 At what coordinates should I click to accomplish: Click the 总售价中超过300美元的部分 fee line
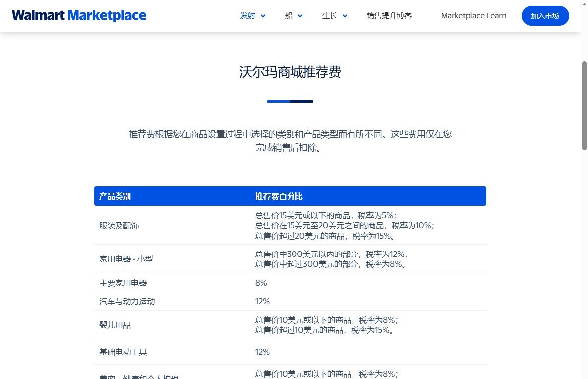(331, 264)
